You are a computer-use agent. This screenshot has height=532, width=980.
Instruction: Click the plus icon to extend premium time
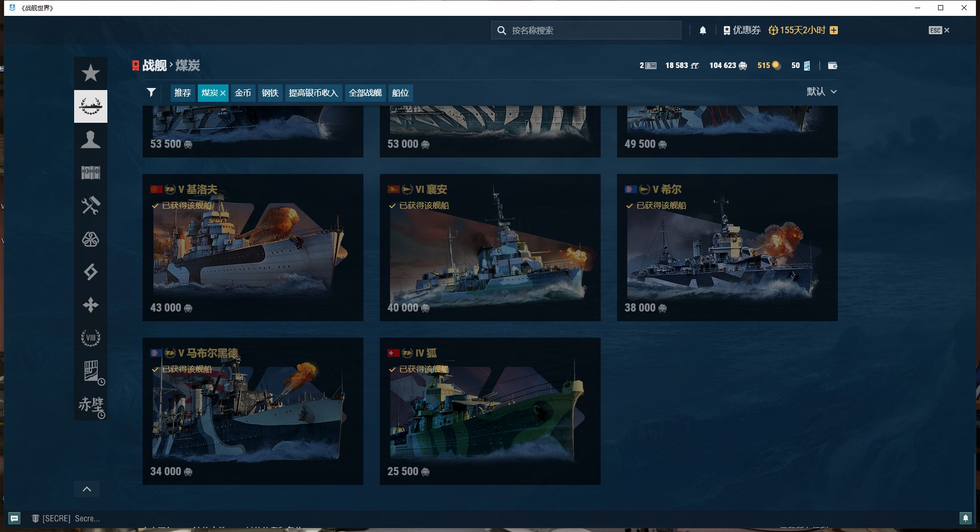coord(834,30)
